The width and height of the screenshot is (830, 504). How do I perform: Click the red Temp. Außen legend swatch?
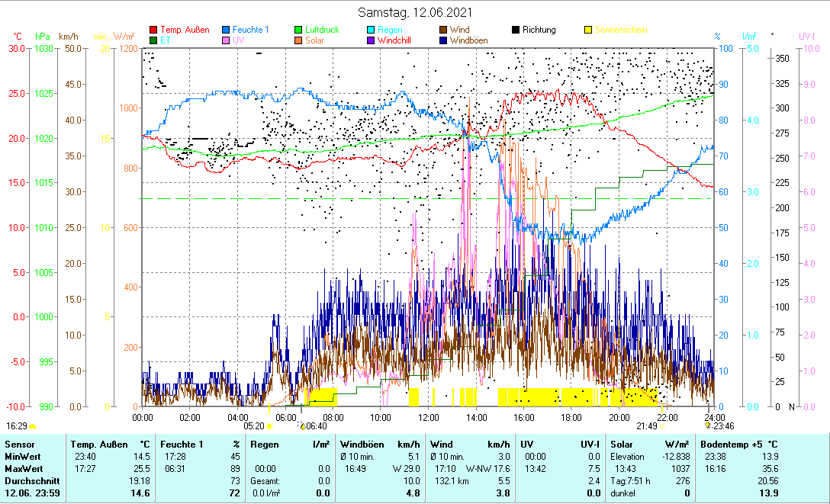(153, 30)
